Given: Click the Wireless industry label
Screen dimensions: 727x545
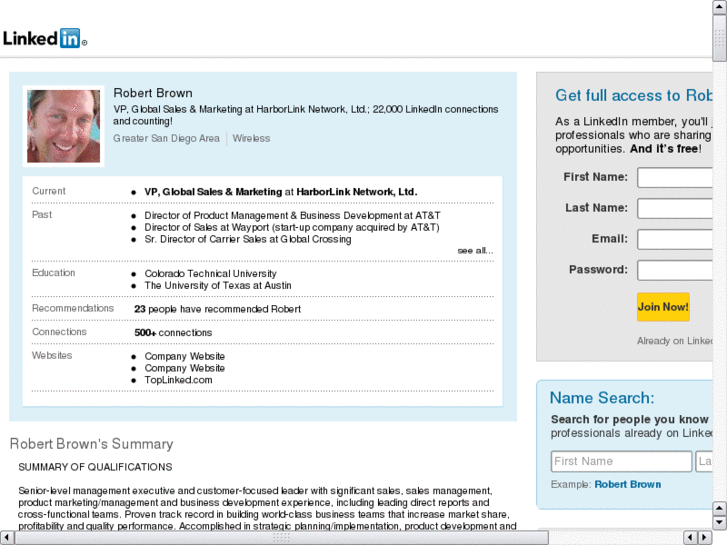Looking at the screenshot, I should click(251, 138).
